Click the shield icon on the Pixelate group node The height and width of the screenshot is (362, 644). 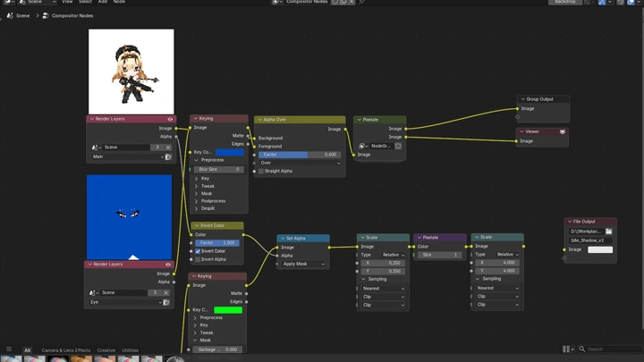point(398,146)
